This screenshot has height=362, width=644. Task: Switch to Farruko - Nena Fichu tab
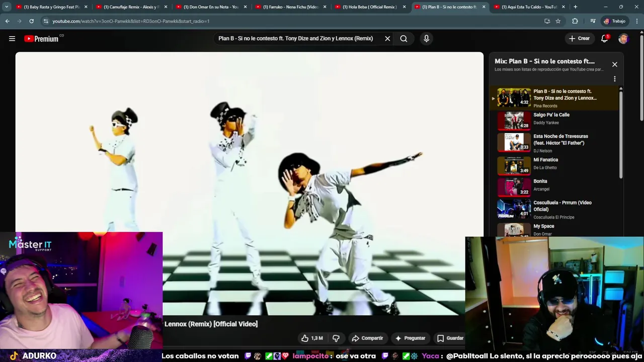(291, 7)
